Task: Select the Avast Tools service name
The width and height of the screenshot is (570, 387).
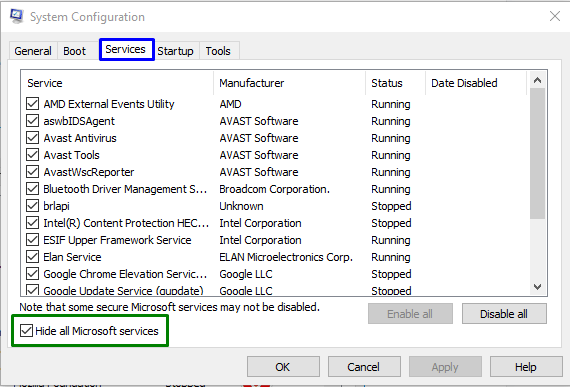Action: click(x=71, y=155)
